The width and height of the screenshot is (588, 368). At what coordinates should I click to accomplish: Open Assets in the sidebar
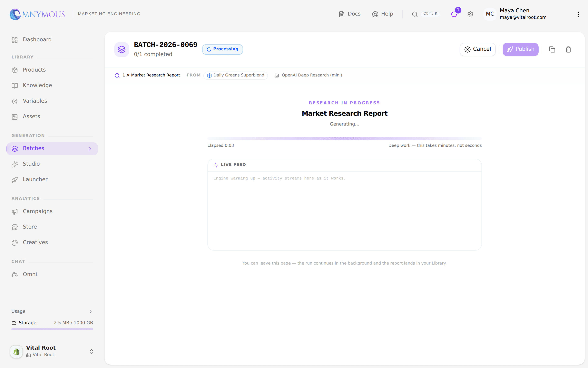coord(52,117)
